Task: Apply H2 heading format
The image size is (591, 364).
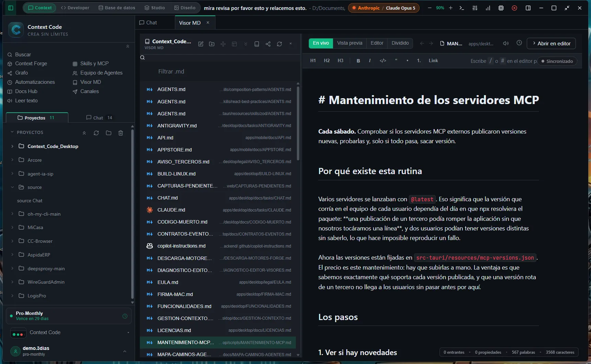Action: click(327, 60)
